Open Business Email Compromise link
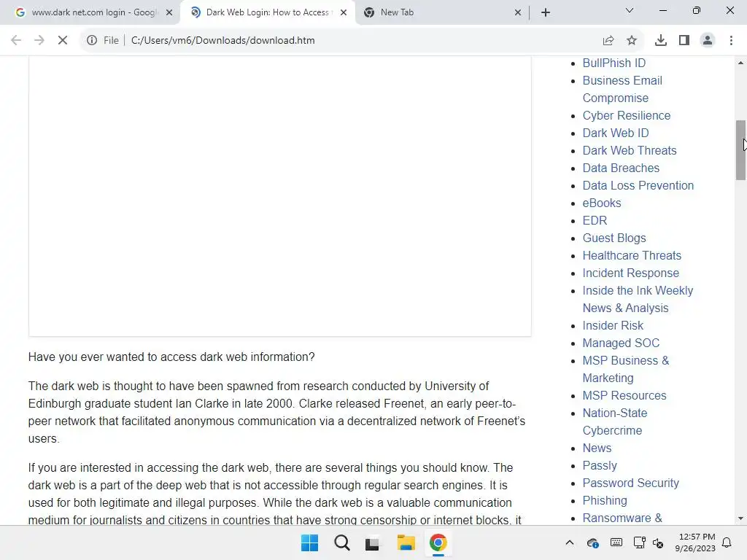The image size is (747, 560). [622, 89]
